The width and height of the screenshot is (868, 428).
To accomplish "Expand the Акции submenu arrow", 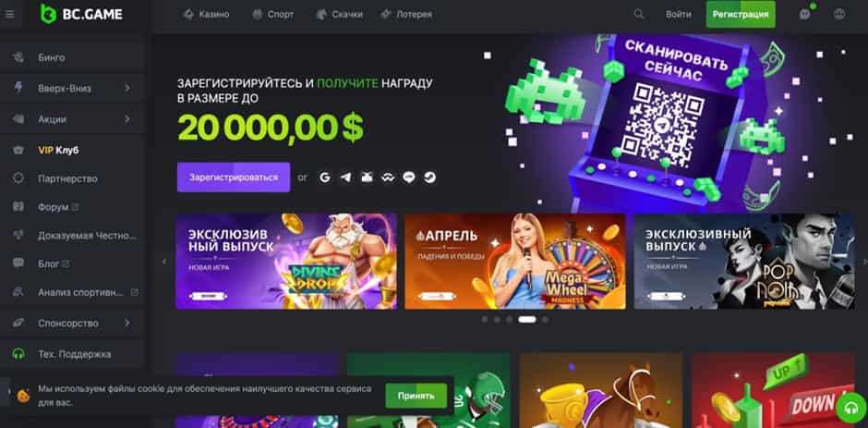I will tap(127, 118).
